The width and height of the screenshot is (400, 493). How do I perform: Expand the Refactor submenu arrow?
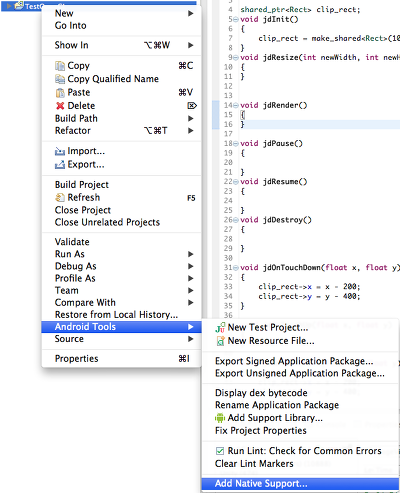click(x=191, y=130)
